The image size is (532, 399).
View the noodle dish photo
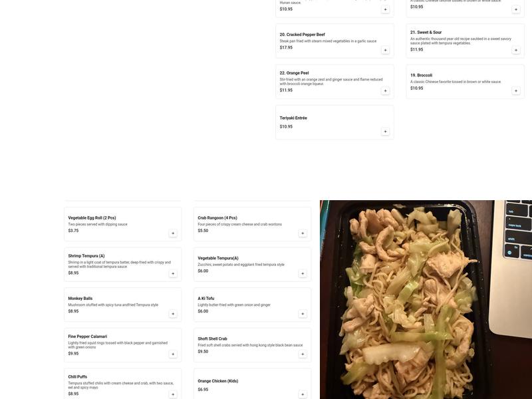click(x=426, y=300)
